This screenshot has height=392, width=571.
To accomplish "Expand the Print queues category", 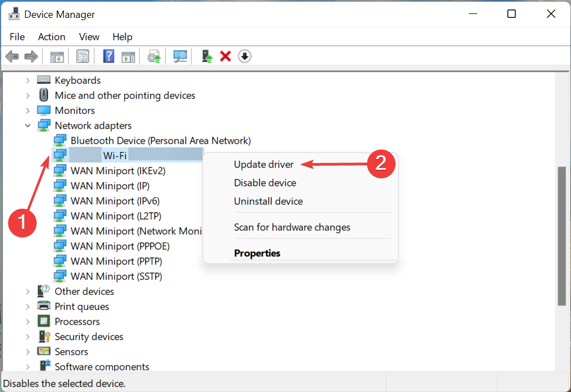I will coord(28,307).
